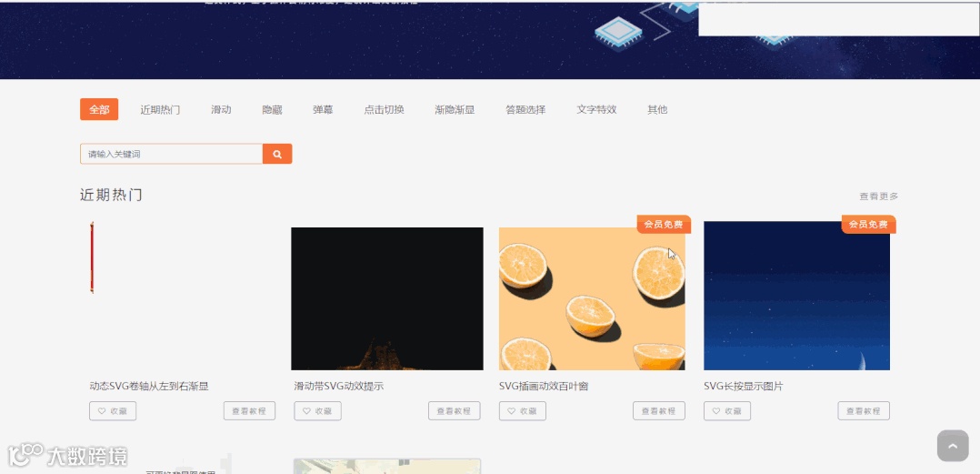The image size is (980, 474).
Task: Open the blue night sky thumbnail
Action: pos(797,296)
